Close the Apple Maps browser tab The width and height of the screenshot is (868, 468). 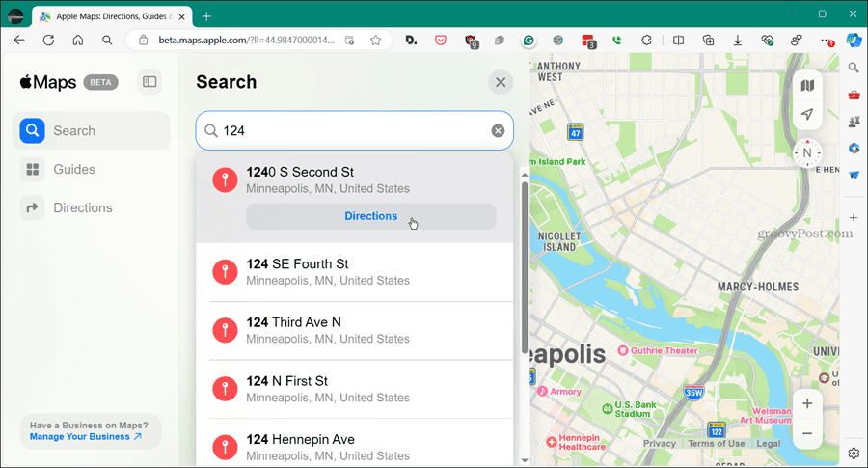(x=181, y=16)
